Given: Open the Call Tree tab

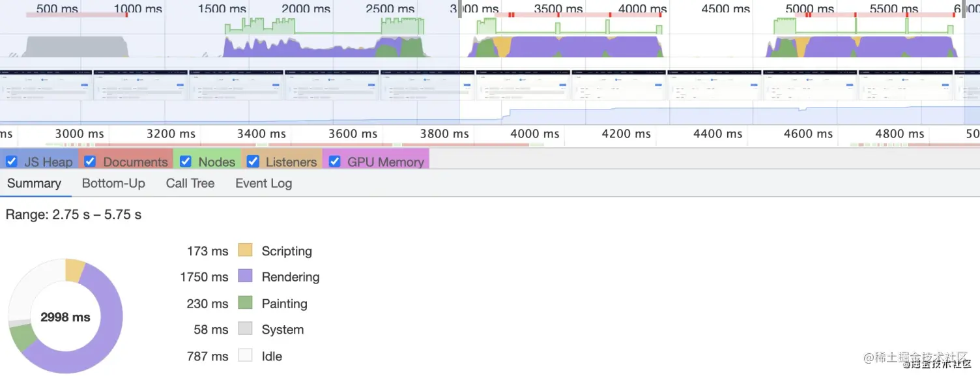Looking at the screenshot, I should click(x=190, y=183).
